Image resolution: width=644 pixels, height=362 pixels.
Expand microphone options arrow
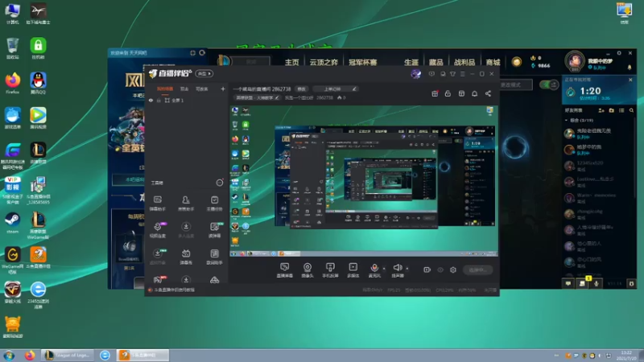384,269
